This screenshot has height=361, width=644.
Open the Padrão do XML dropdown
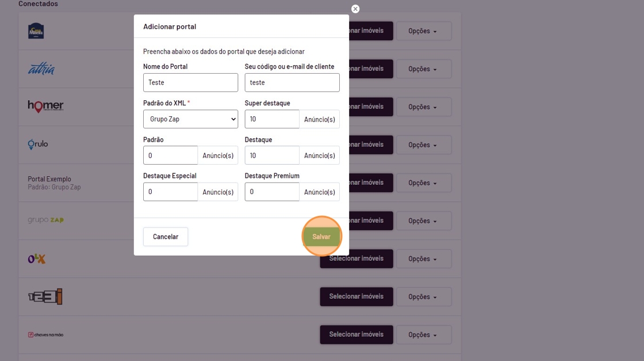coord(190,119)
